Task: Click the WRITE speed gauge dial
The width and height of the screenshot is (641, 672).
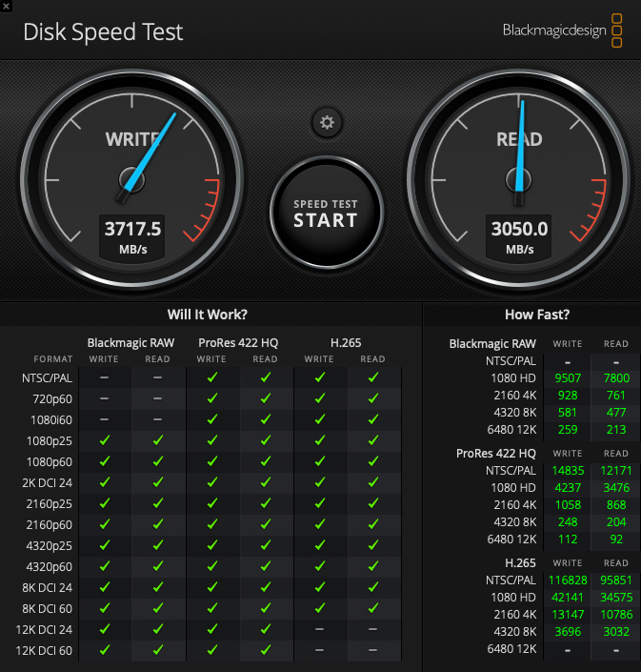Action: pyautogui.click(x=131, y=180)
